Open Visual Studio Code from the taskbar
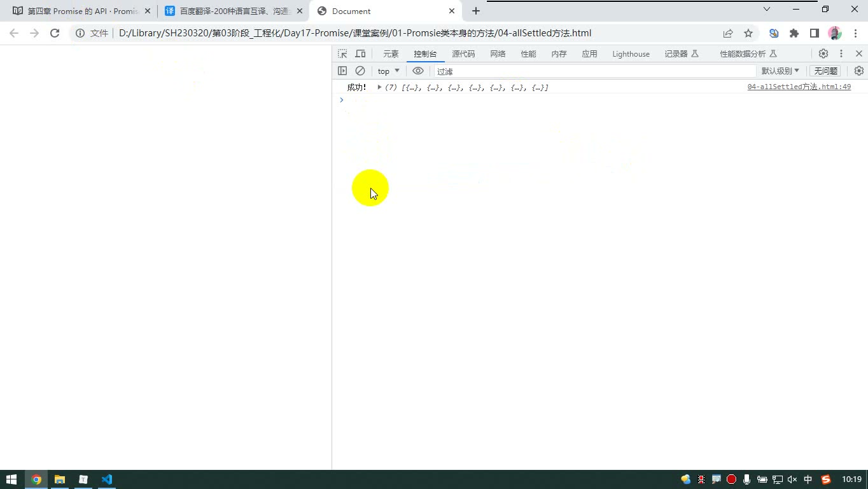 [x=106, y=479]
